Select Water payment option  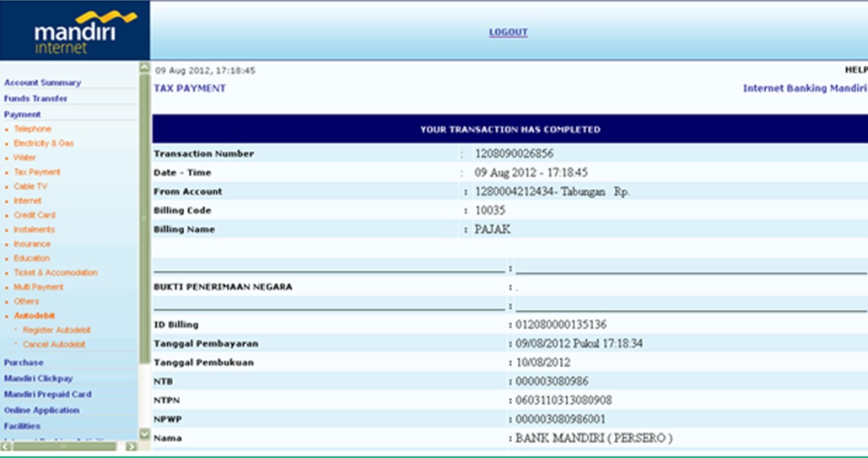coord(24,158)
